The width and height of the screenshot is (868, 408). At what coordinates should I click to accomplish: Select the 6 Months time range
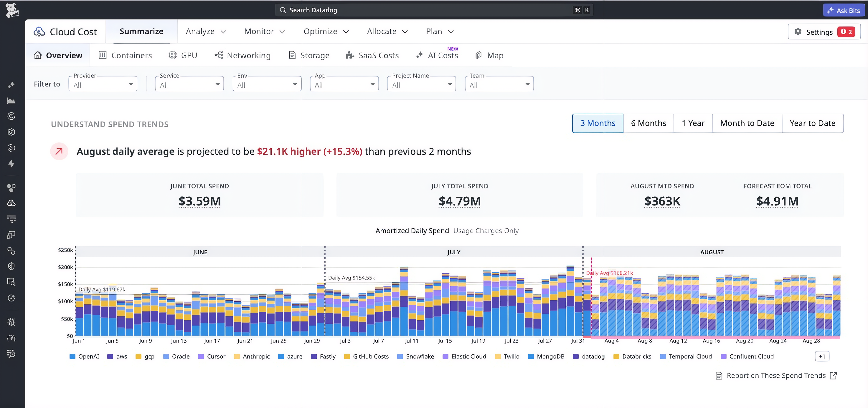[648, 123]
